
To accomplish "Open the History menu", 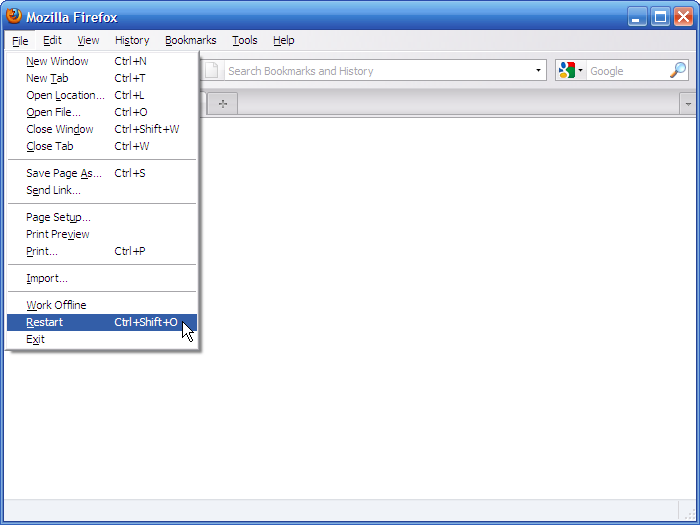I will [132, 40].
